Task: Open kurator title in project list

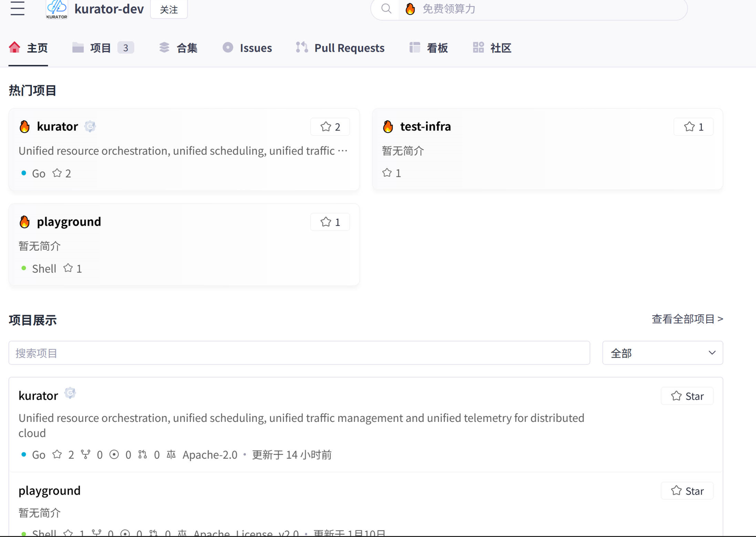Action: tap(38, 396)
